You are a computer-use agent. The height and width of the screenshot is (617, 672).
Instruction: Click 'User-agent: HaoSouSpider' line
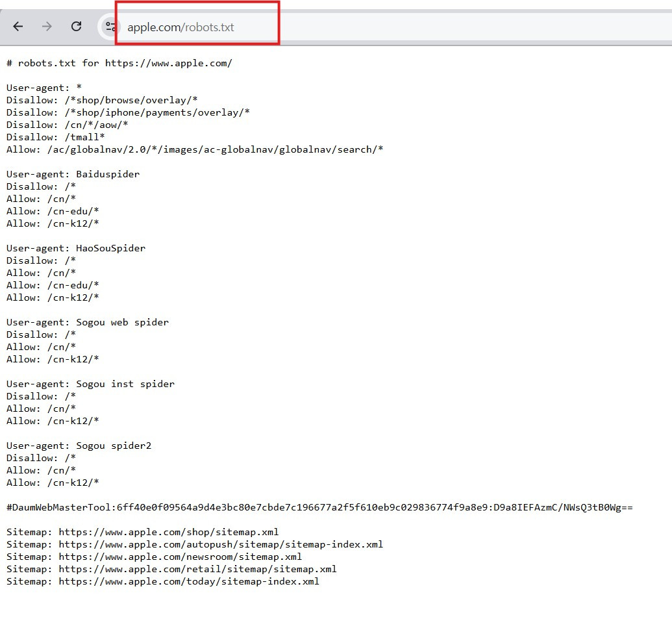76,248
